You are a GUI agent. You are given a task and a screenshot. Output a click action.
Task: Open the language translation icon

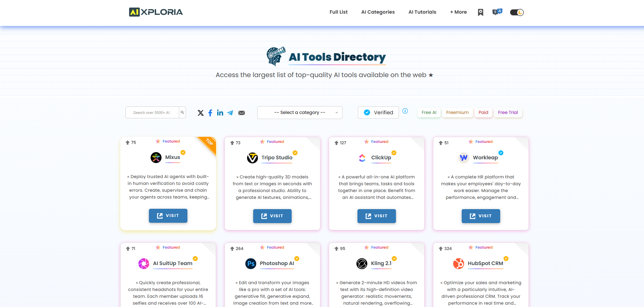(497, 12)
